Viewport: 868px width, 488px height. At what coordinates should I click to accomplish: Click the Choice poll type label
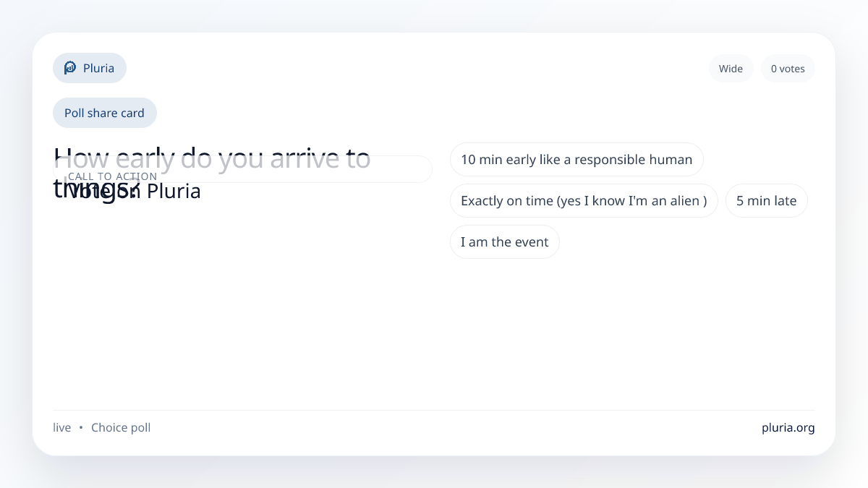tap(121, 427)
